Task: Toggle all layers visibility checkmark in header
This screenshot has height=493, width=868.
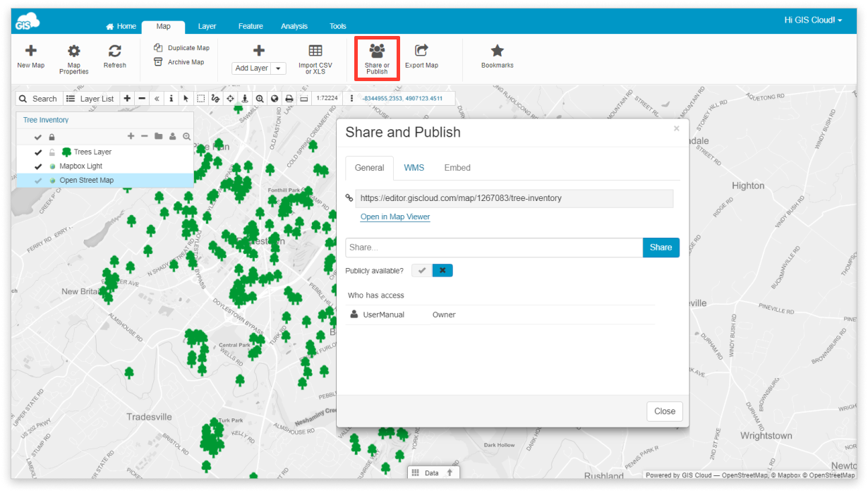Action: click(38, 136)
